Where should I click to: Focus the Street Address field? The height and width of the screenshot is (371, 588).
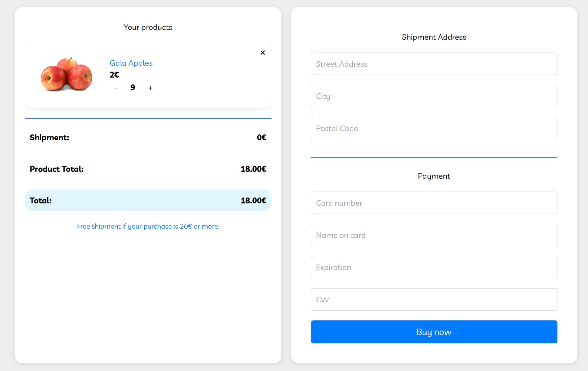coord(434,64)
